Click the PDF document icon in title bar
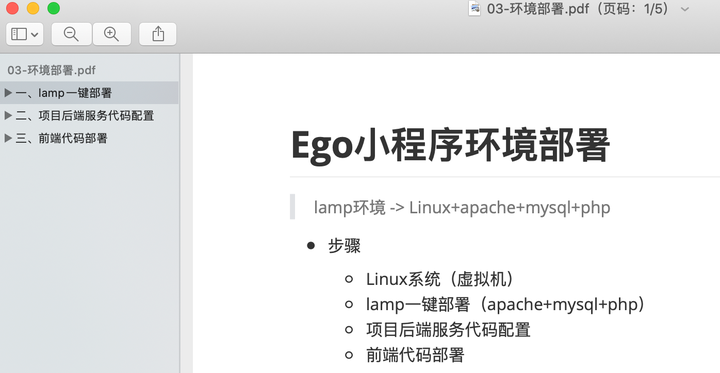 474,8
